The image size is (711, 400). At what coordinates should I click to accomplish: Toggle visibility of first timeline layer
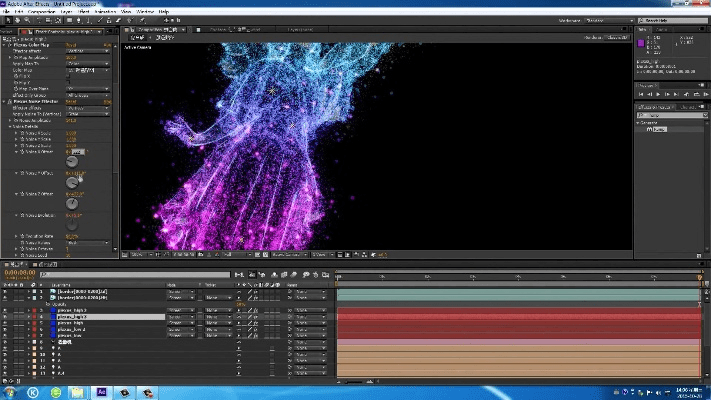[x=5, y=291]
